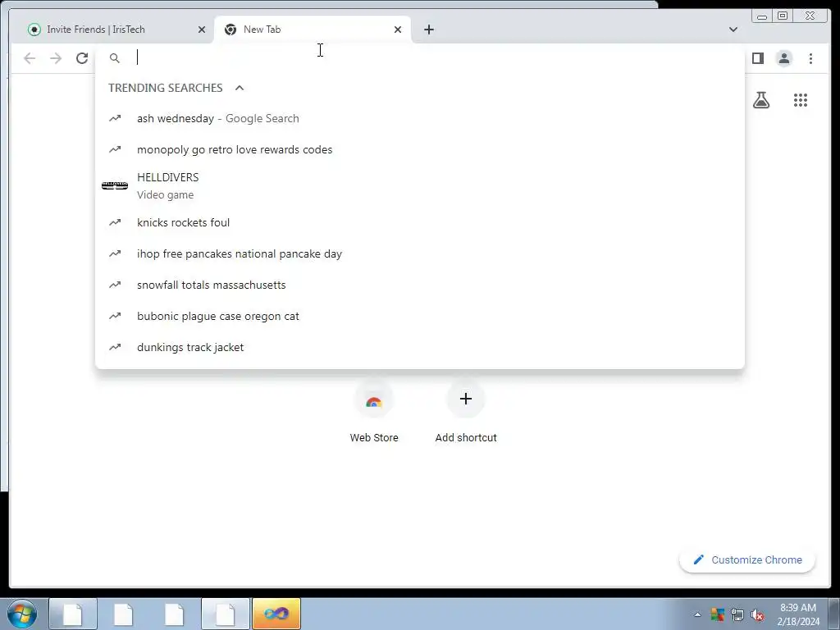The width and height of the screenshot is (840, 630).
Task: Close the Invite Friends | IrisTech tab
Action: pyautogui.click(x=202, y=30)
